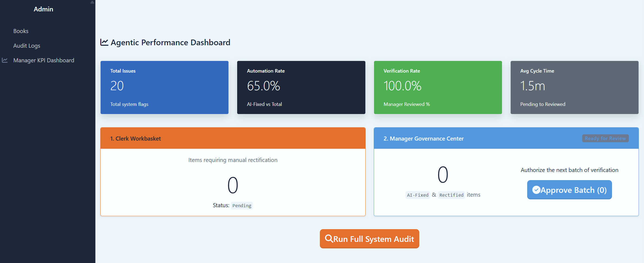This screenshot has width=644, height=263.
Task: Click the AI-Fixed tag
Action: click(418, 195)
